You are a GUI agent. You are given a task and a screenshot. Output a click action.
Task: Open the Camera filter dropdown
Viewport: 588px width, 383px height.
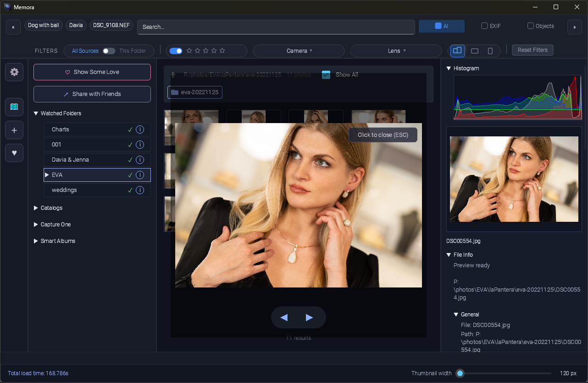(x=299, y=51)
